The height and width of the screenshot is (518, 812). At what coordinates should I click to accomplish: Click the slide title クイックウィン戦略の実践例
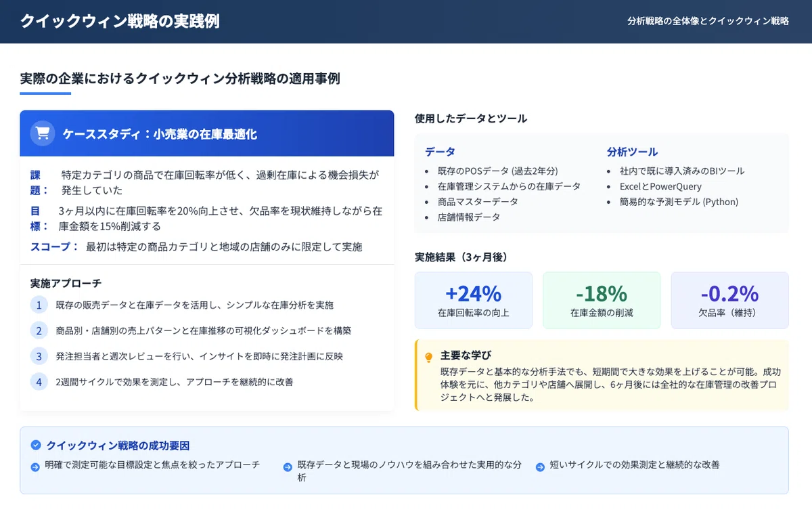(120, 21)
